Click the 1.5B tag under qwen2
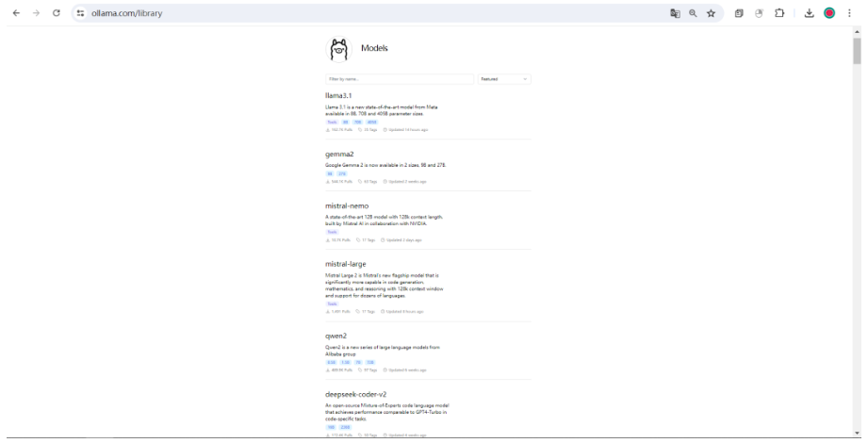Image resolution: width=868 pixels, height=443 pixels. pyautogui.click(x=346, y=363)
